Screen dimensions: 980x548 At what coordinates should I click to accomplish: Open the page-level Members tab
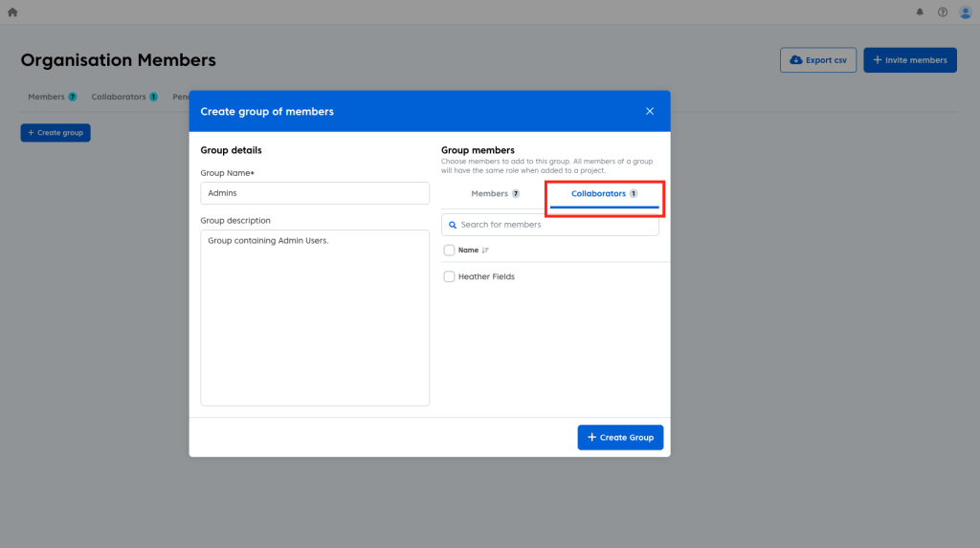(52, 97)
